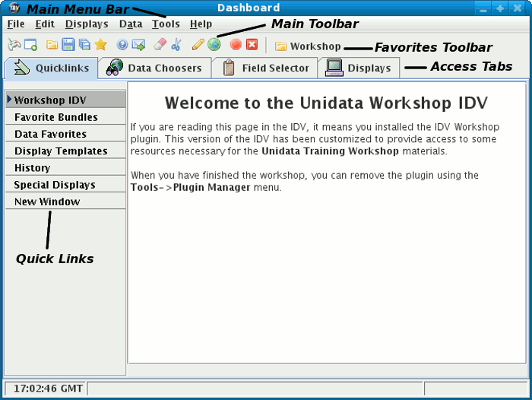Image resolution: width=532 pixels, height=400 pixels.
Task: Open the Displays menu in menu bar
Action: 87,24
